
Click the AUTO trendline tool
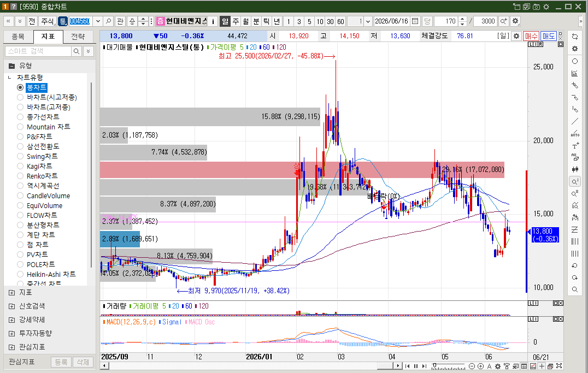click(574, 133)
